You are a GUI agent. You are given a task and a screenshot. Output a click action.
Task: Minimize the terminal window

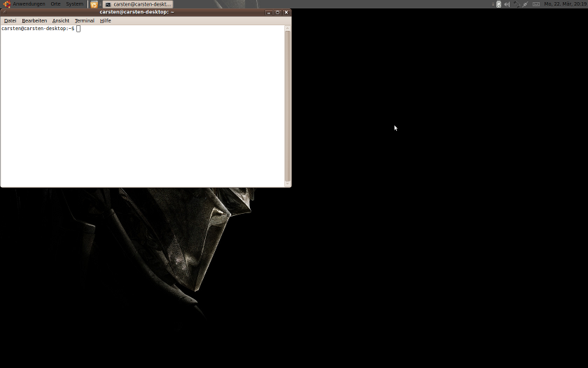pos(269,13)
